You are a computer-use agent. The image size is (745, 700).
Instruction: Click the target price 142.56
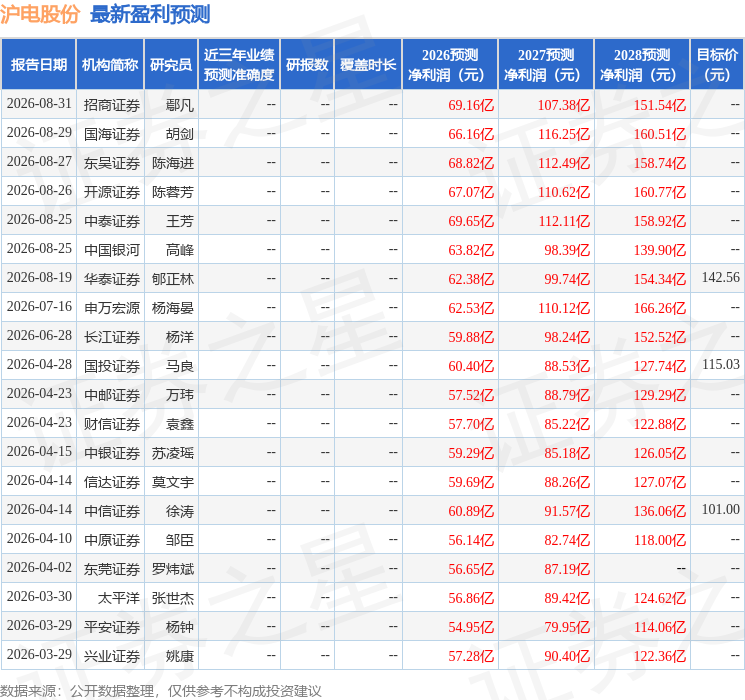721,278
